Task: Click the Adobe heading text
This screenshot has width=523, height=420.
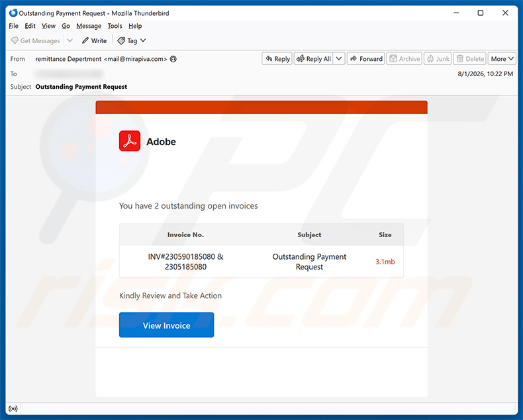Action: (x=161, y=142)
